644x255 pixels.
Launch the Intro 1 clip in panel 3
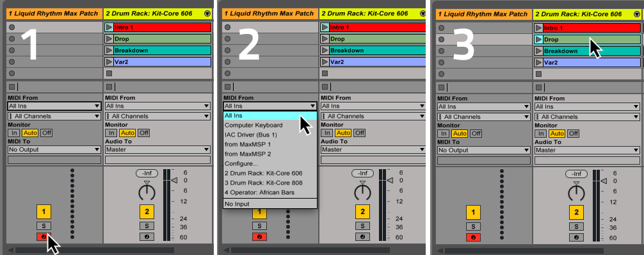(538, 28)
